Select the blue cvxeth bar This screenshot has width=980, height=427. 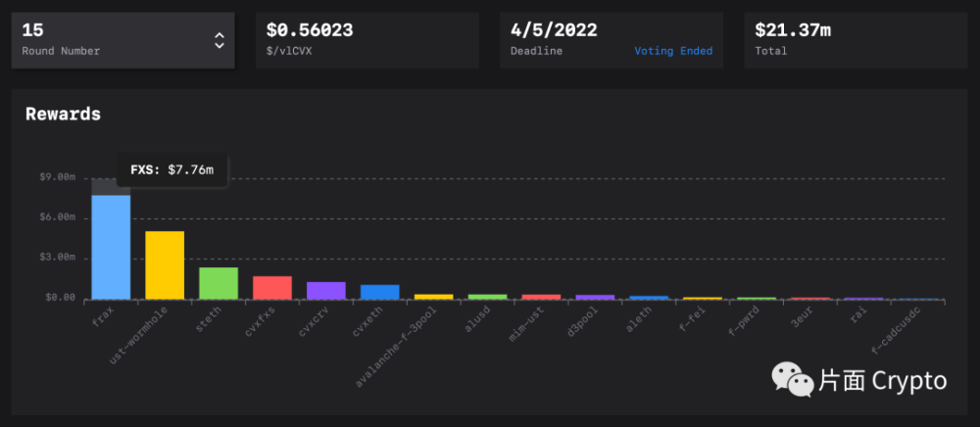pyautogui.click(x=380, y=292)
